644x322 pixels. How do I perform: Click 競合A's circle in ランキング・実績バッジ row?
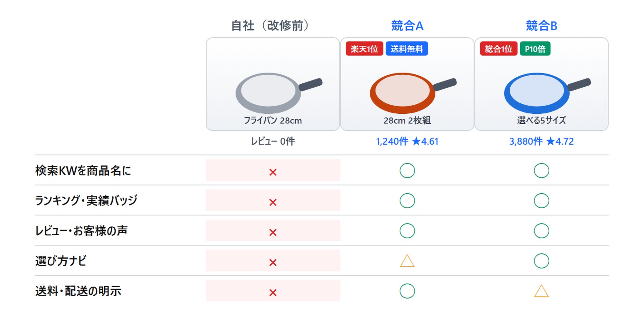407,201
